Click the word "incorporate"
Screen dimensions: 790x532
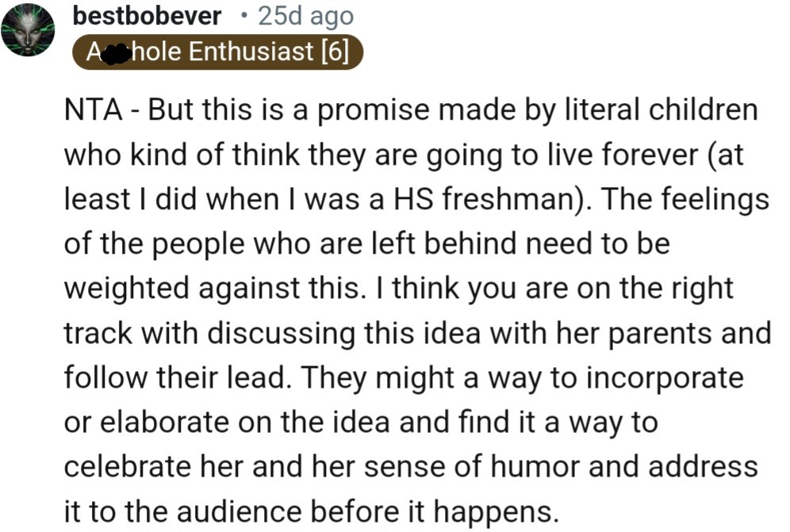(665, 378)
